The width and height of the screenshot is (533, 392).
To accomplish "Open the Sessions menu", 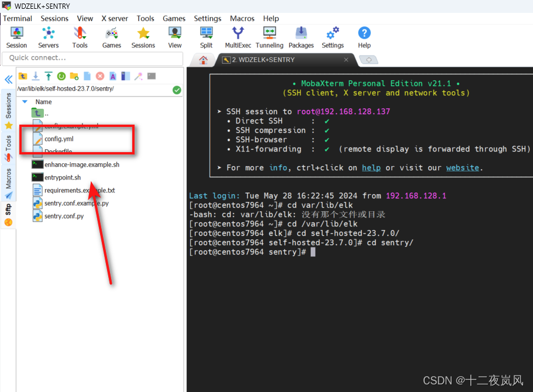I will click(54, 18).
